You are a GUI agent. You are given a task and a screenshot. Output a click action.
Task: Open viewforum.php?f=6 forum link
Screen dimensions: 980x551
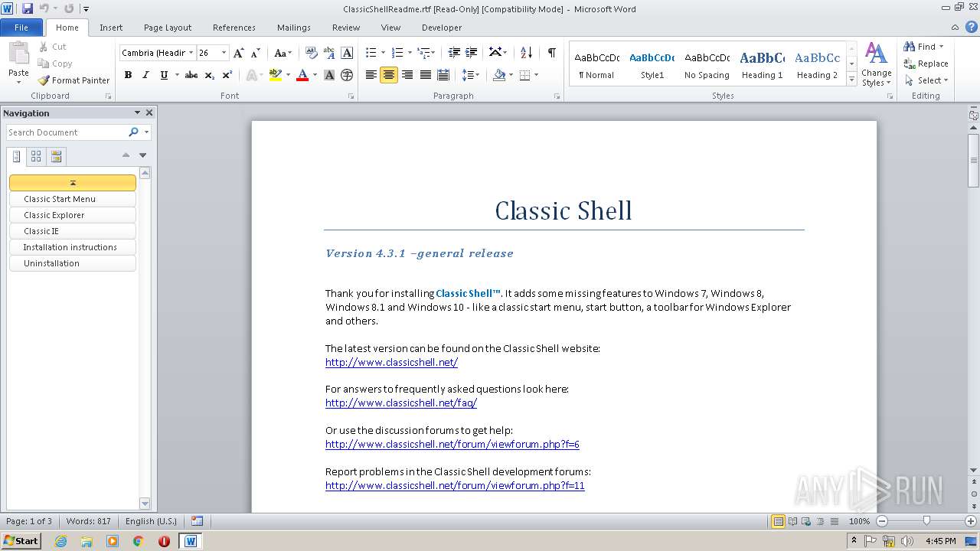pyautogui.click(x=452, y=444)
